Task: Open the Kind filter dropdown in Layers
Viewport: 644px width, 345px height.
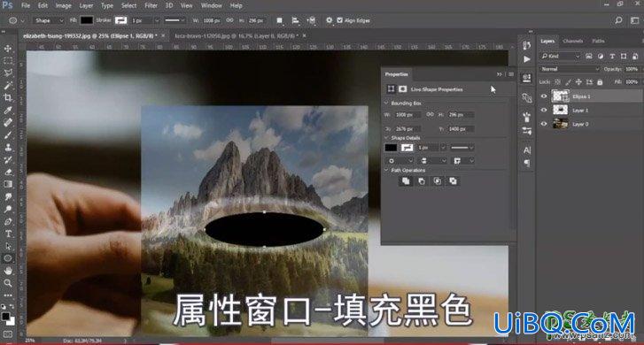Action: coord(560,56)
